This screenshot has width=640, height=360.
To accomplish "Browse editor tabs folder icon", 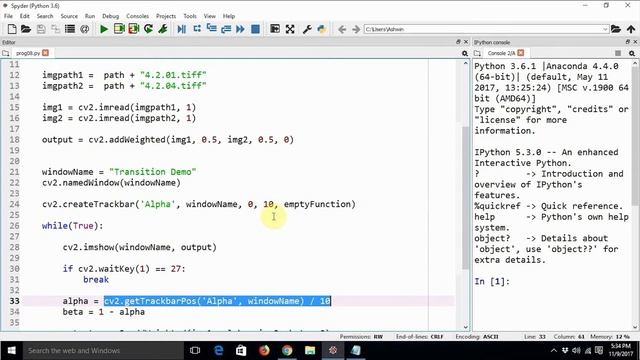I will click(6, 53).
